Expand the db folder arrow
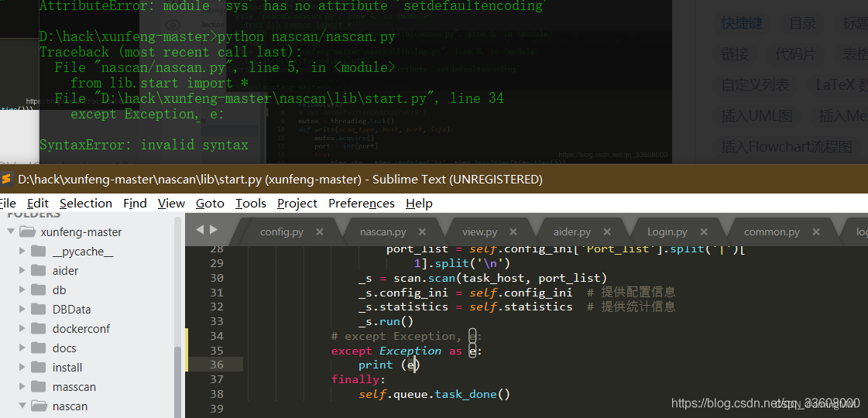The image size is (868, 418). (22, 290)
